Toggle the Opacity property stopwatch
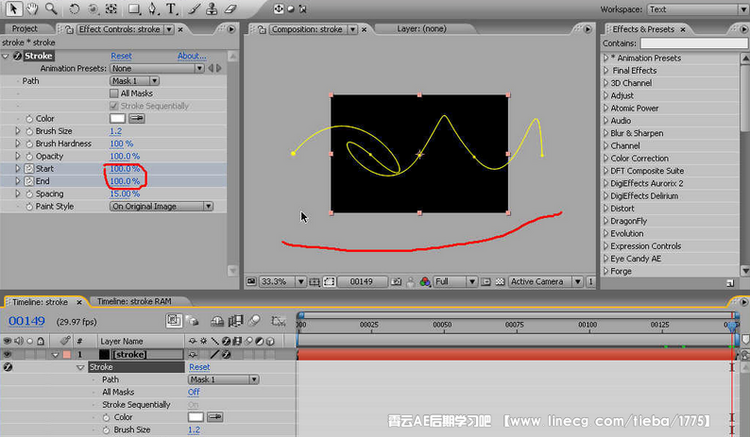Viewport: 750px width, 437px height. pyautogui.click(x=29, y=156)
